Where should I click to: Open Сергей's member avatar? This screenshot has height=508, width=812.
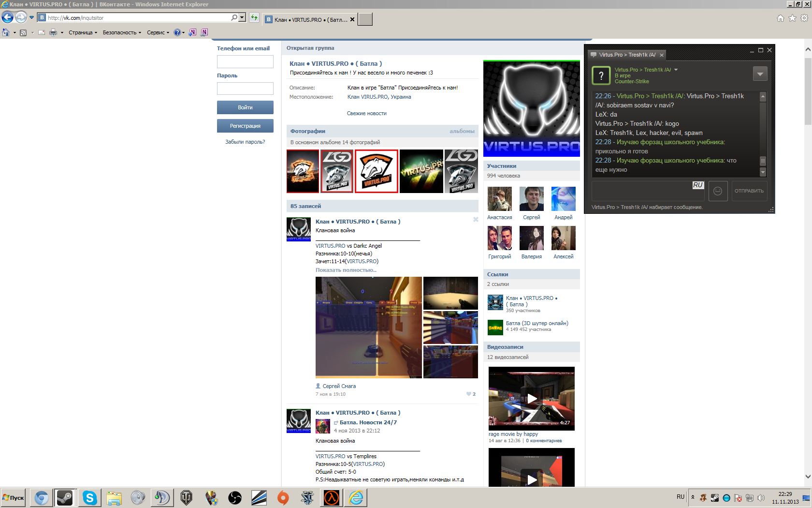tap(532, 198)
